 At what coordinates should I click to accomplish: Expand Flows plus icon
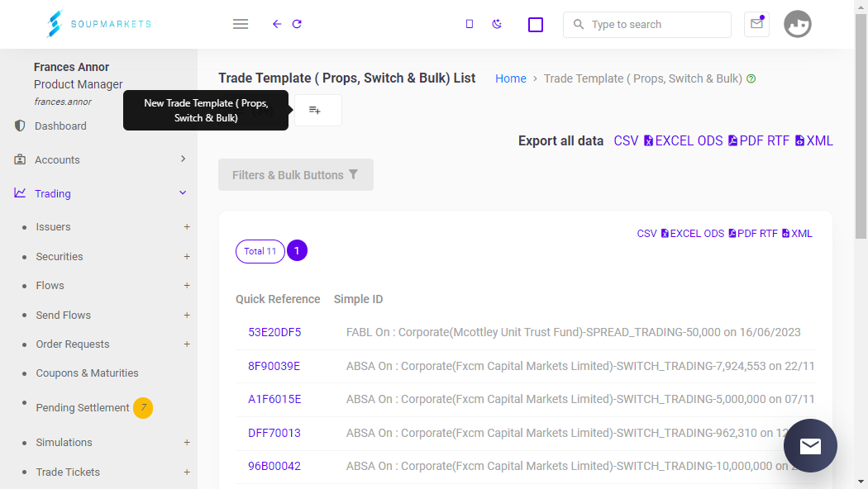pyautogui.click(x=187, y=286)
